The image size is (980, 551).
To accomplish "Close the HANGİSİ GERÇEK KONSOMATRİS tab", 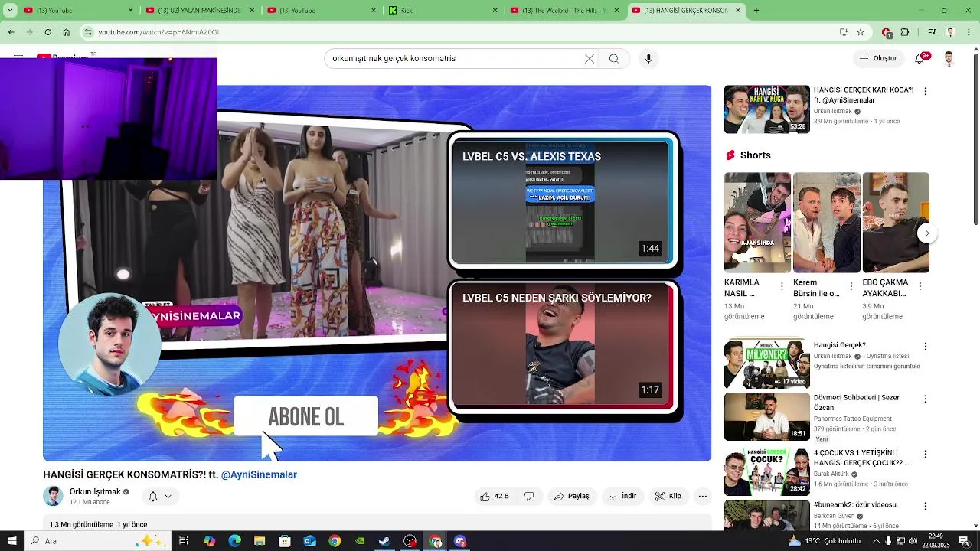I will tap(738, 11).
